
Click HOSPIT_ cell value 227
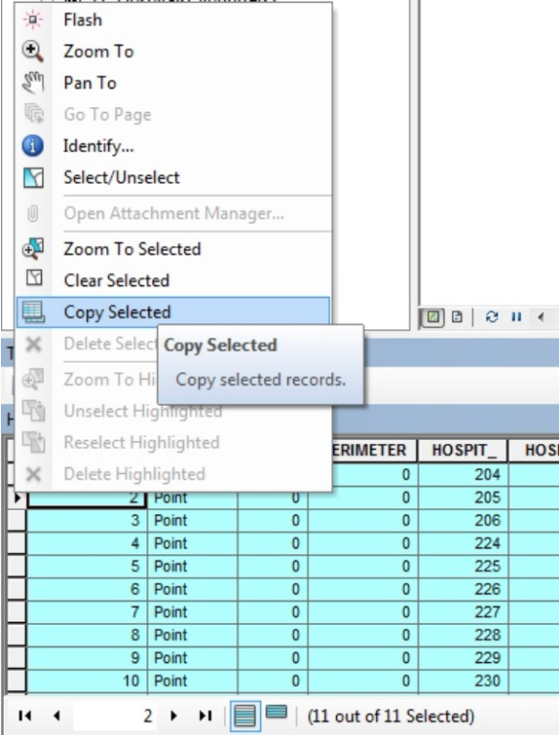coord(463,612)
